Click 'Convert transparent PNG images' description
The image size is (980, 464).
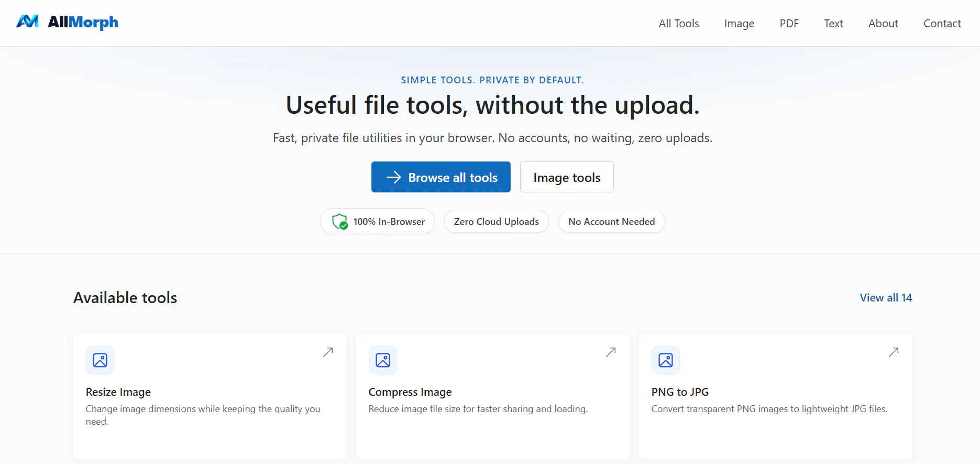click(769, 409)
